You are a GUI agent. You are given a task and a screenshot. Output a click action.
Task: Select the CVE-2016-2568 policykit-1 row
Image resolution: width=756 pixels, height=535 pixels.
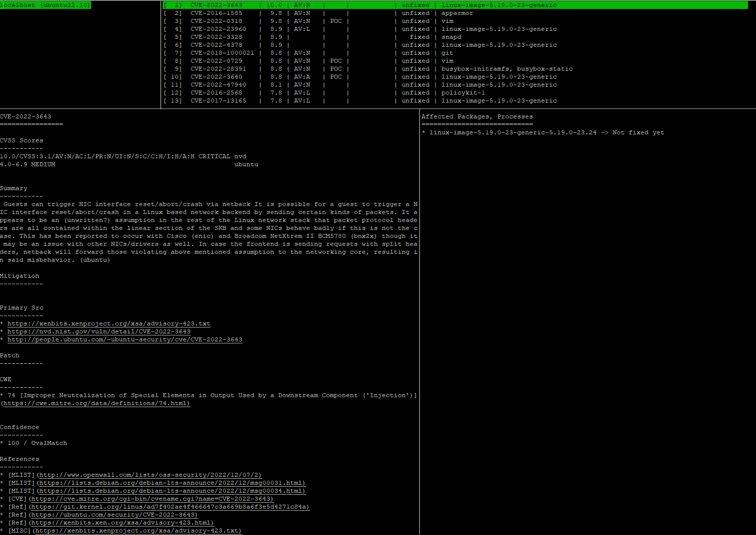455,93
